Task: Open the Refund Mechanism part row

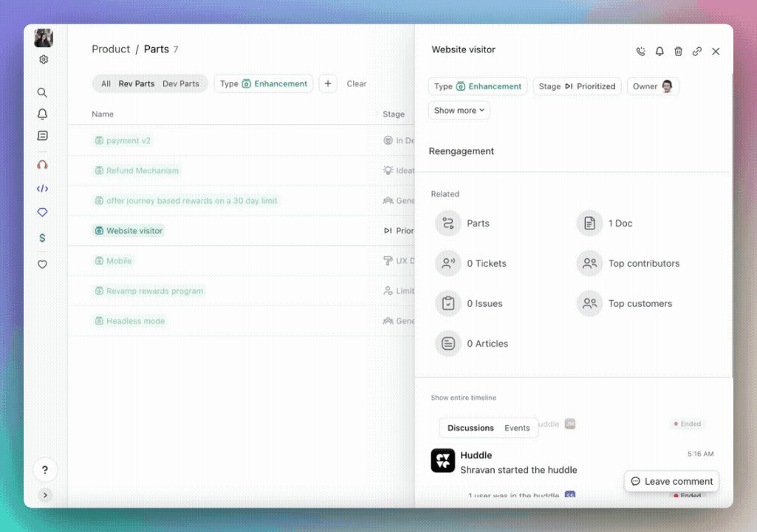Action: pos(143,170)
